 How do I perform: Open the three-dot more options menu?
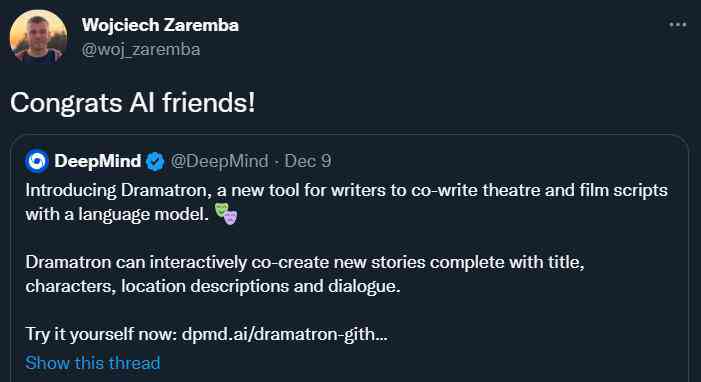[678, 25]
